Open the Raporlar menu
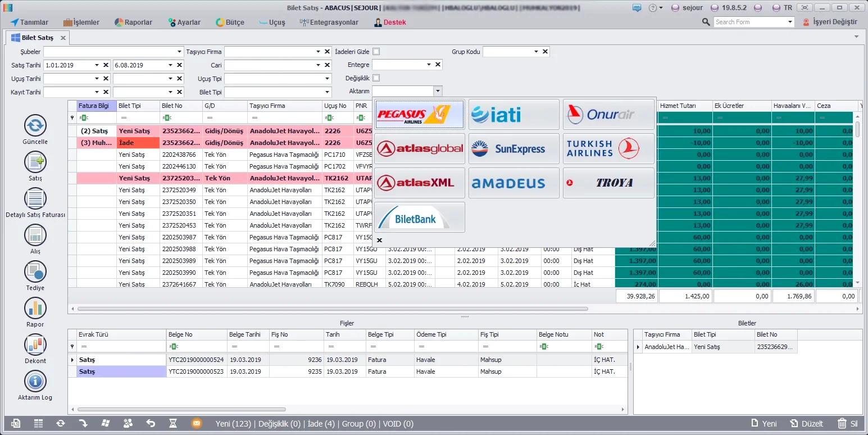The width and height of the screenshot is (868, 435). 134,22
